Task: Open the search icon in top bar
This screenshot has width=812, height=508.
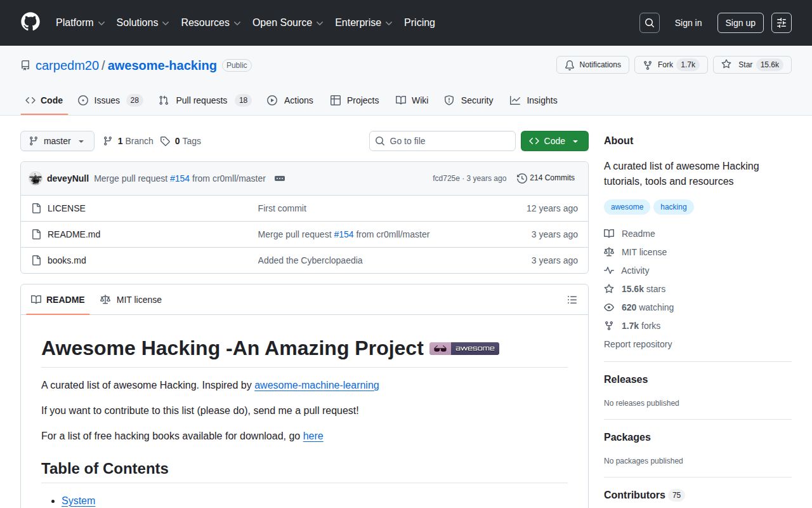Action: [649, 23]
